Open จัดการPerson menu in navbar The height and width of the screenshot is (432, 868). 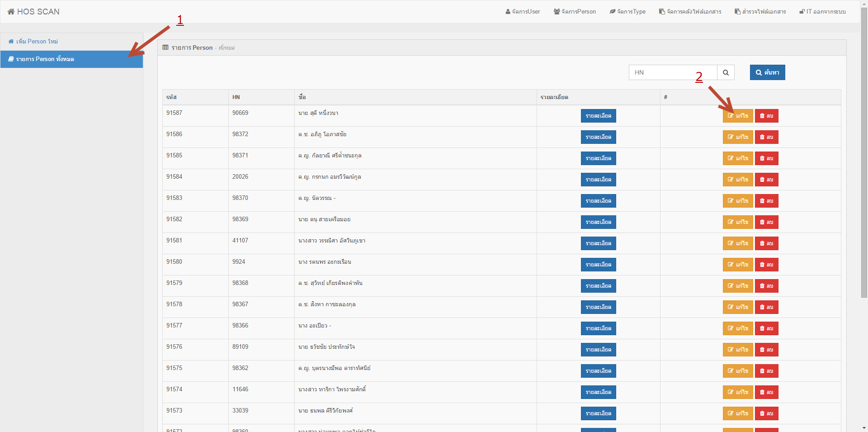click(575, 12)
